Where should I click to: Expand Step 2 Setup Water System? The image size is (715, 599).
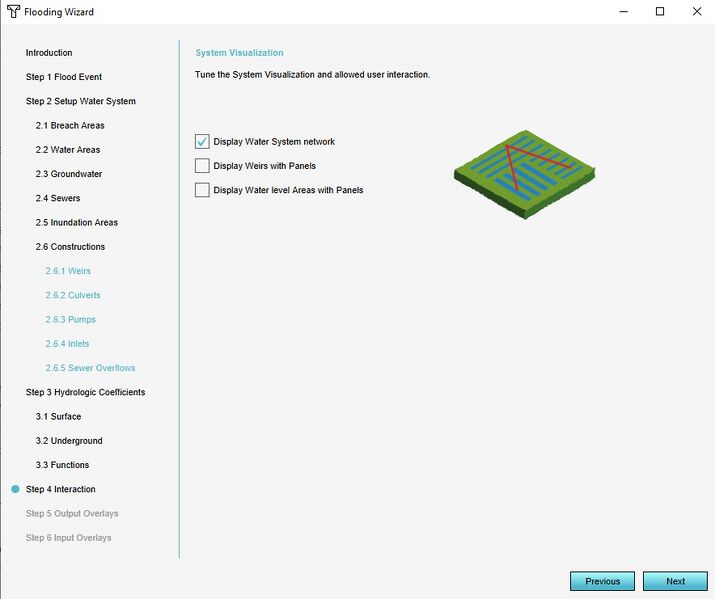(x=81, y=101)
